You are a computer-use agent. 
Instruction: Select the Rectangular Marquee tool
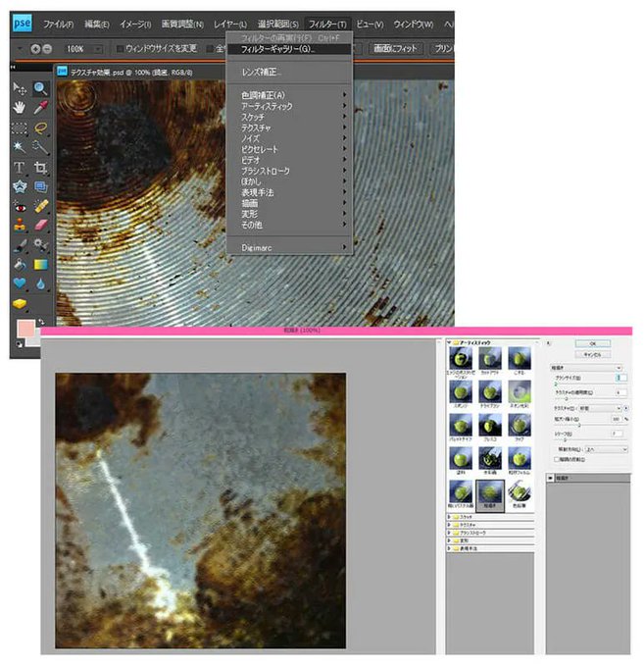click(x=20, y=128)
